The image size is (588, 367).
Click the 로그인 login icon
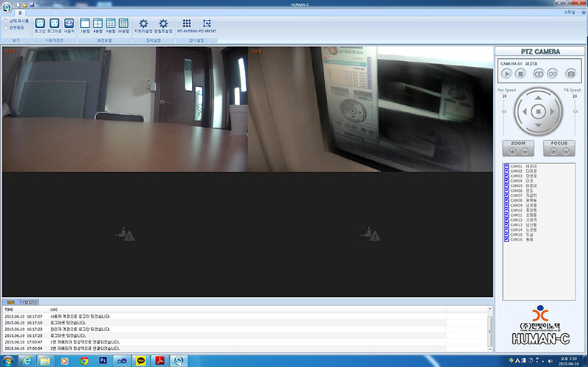[x=40, y=24]
